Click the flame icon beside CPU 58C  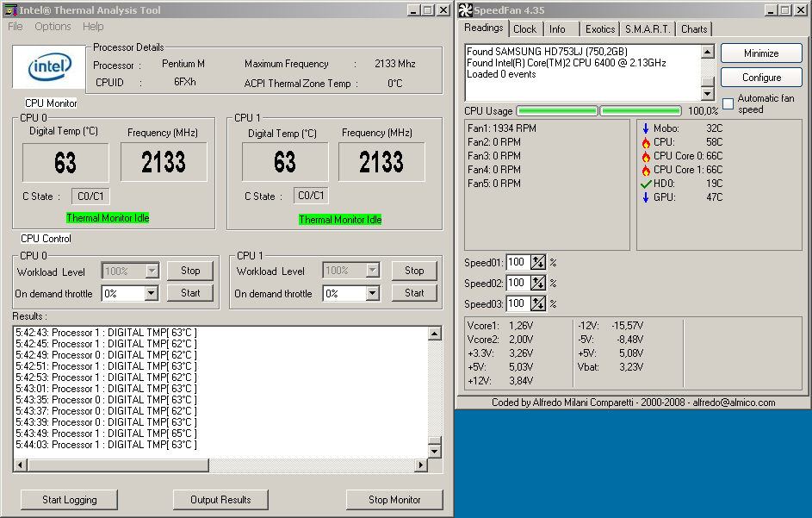[645, 142]
